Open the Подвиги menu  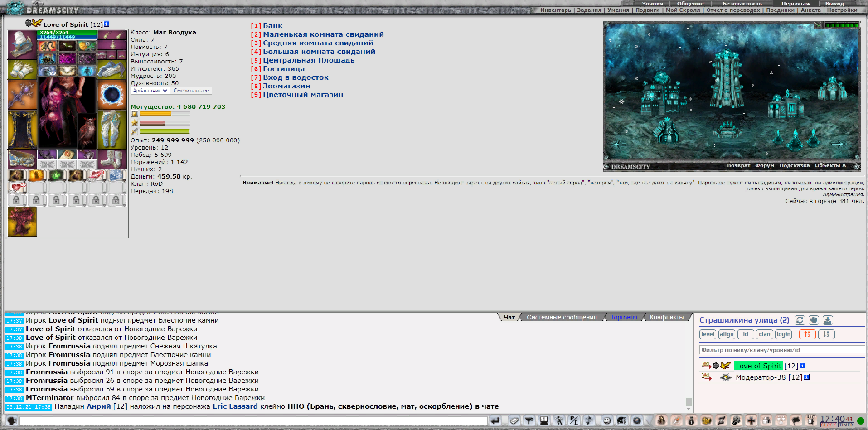click(647, 10)
